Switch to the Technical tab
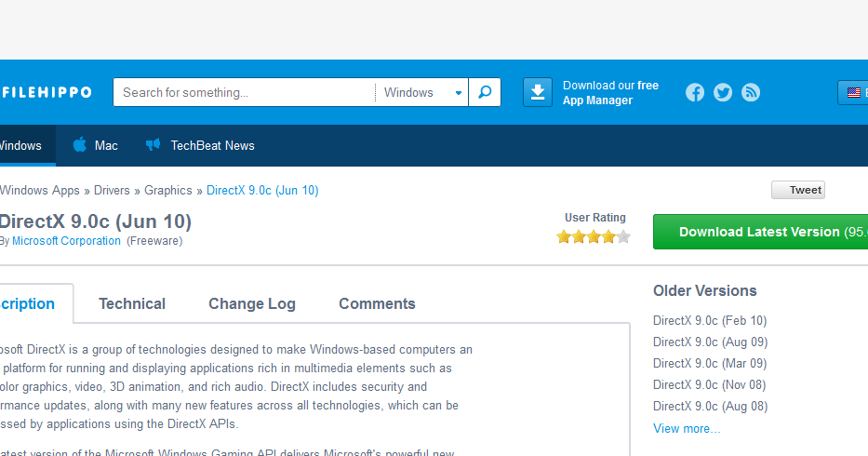 (x=132, y=303)
